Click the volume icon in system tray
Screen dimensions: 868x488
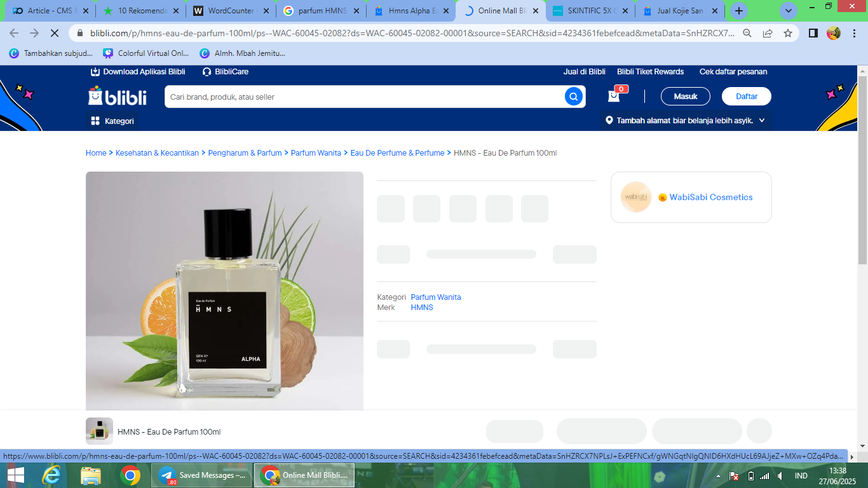click(x=780, y=476)
